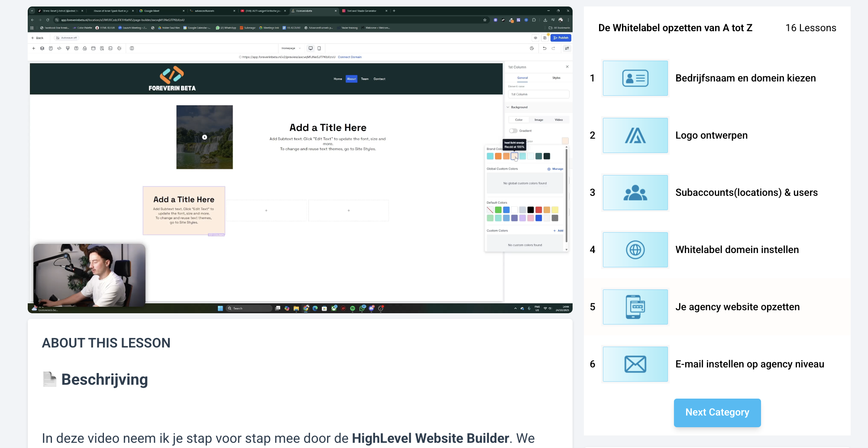868x448 pixels.
Task: Open the browser tab search chevron
Action: (x=32, y=11)
